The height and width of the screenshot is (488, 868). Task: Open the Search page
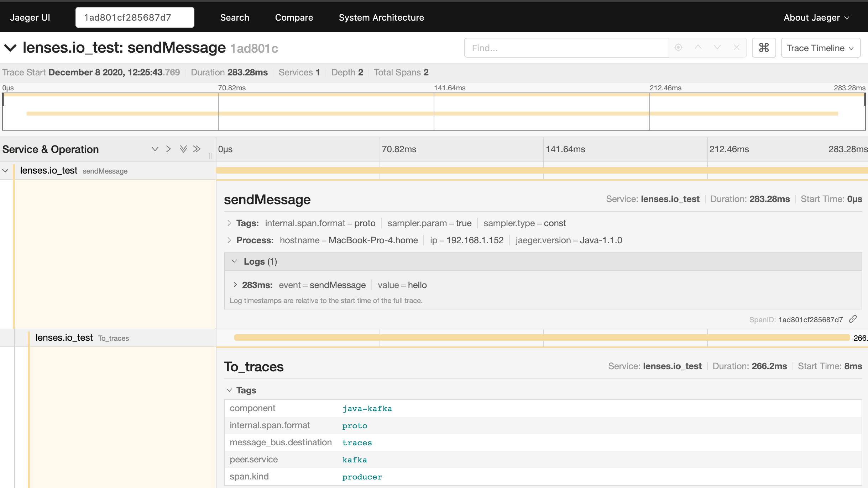click(235, 17)
